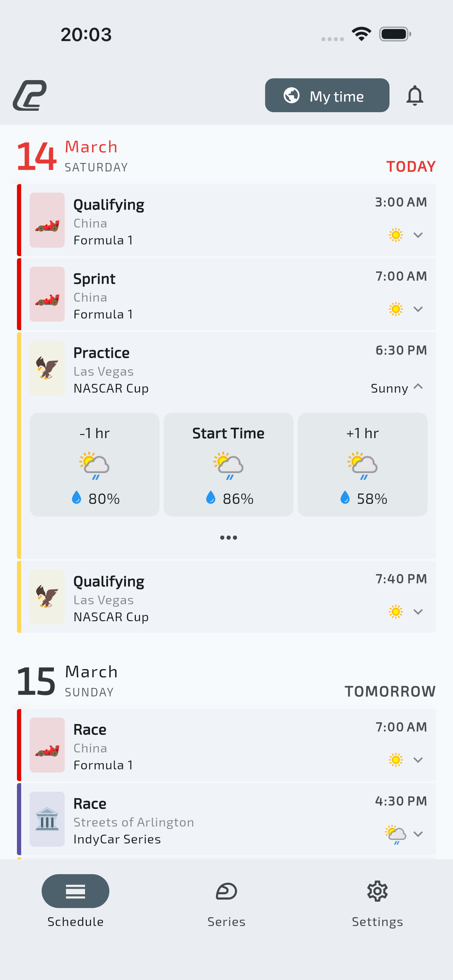Tap the rain-cloud icon on Arlington Race
This screenshot has width=453, height=980.
[x=395, y=834]
